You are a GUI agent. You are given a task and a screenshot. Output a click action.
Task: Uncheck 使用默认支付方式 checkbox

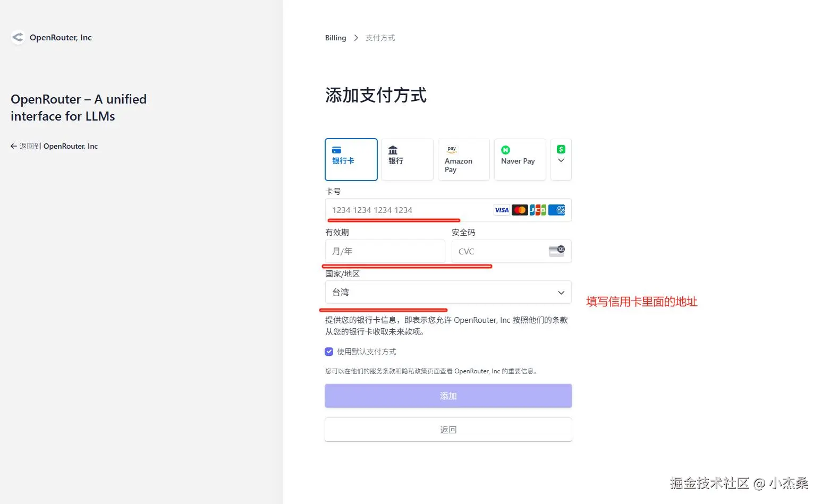329,351
